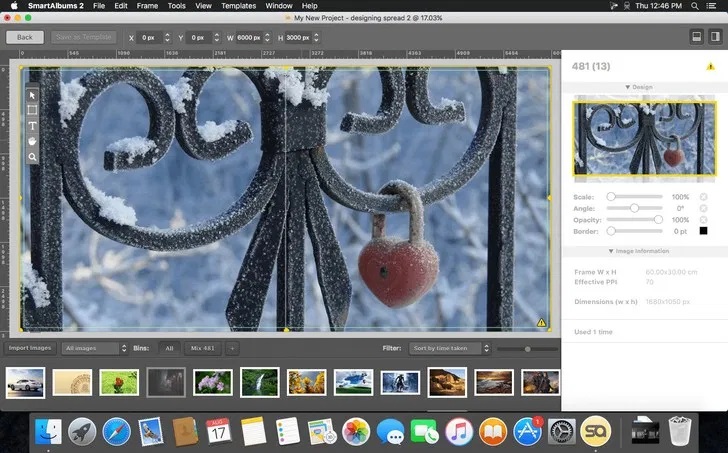Select the Text tool
Image resolution: width=728 pixels, height=453 pixels.
[x=32, y=126]
